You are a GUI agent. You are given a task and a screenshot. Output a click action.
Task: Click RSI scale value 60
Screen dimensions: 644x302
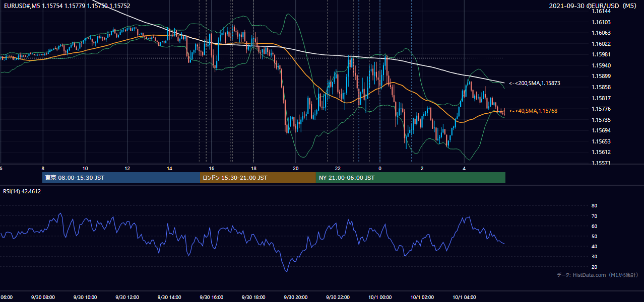click(x=595, y=226)
